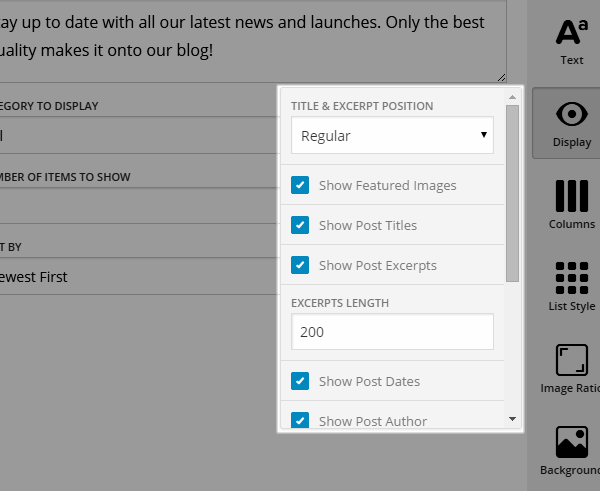The image size is (600, 491).
Task: Click the Show Post Dates label
Action: (x=369, y=382)
